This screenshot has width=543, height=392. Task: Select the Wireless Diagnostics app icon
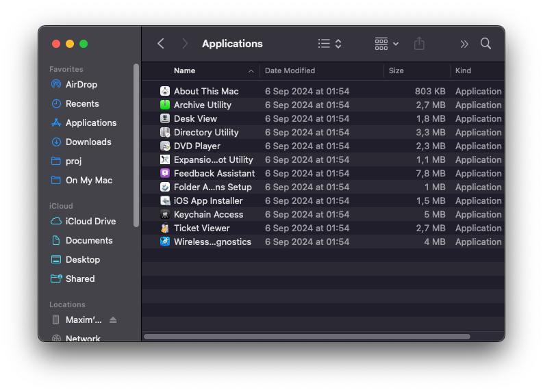[165, 242]
